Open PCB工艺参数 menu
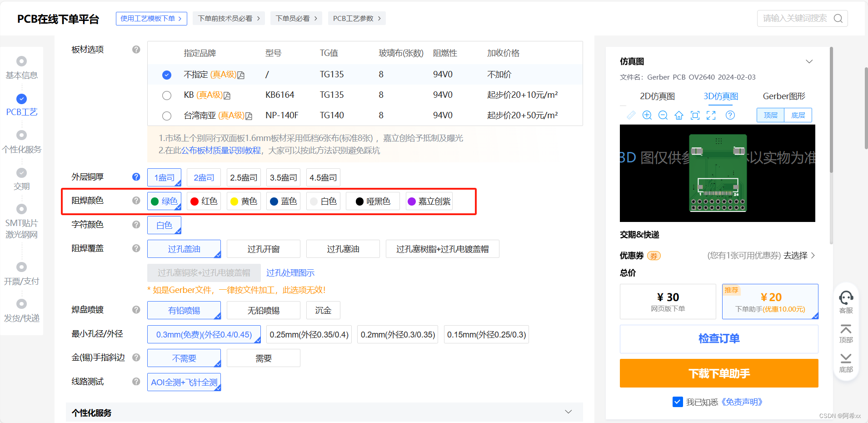Screen dimensions: 868x423 pos(357,19)
